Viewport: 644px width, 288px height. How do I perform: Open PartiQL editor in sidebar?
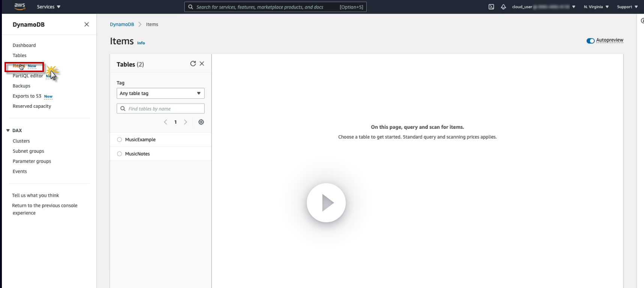click(28, 76)
